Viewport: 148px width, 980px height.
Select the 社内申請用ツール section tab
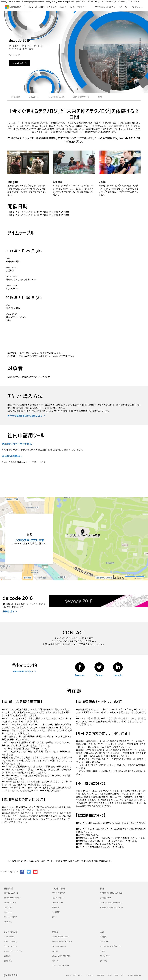[x=81, y=97]
